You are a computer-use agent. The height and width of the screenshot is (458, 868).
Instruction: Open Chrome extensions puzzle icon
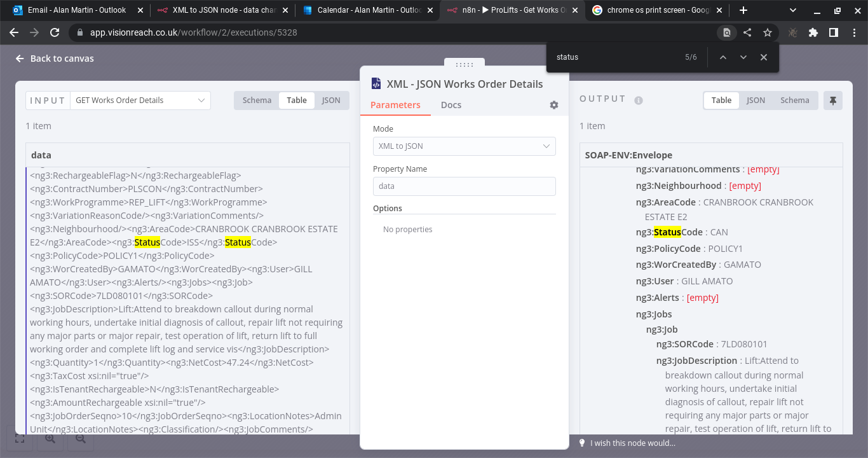pyautogui.click(x=813, y=32)
